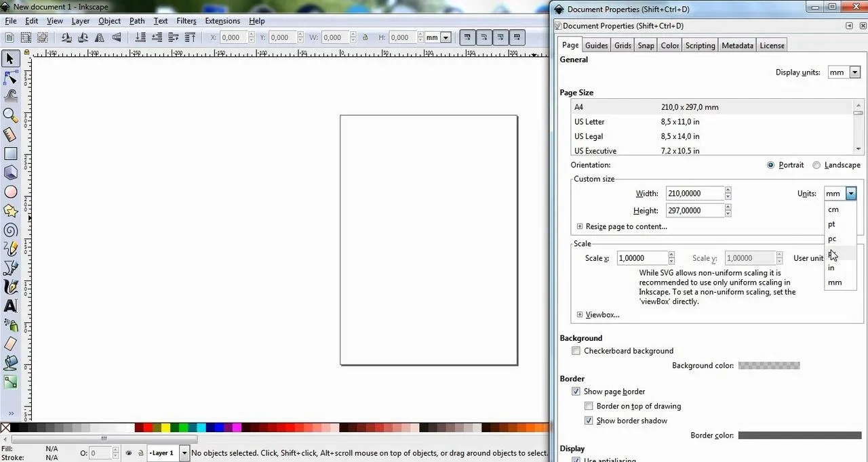Select the Text tool
The height and width of the screenshot is (462, 868).
[10, 306]
